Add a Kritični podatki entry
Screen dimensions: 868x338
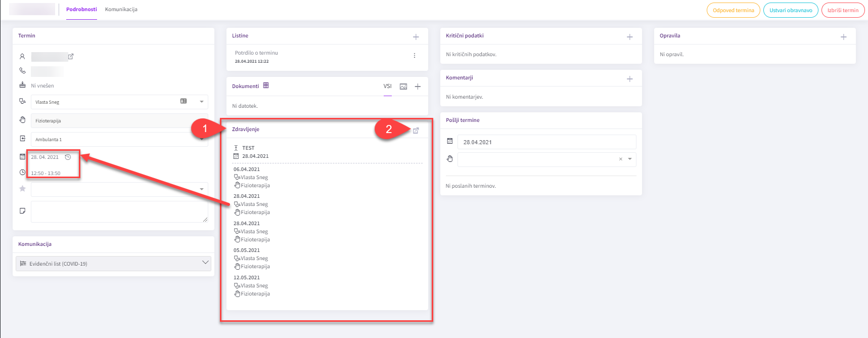(x=629, y=37)
